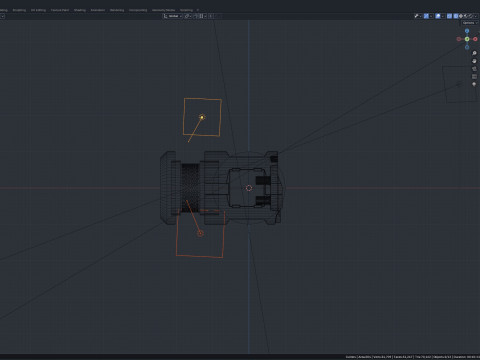Toggle viewport gizmos display
Viewport: 480px width, 360px height.
426,16
